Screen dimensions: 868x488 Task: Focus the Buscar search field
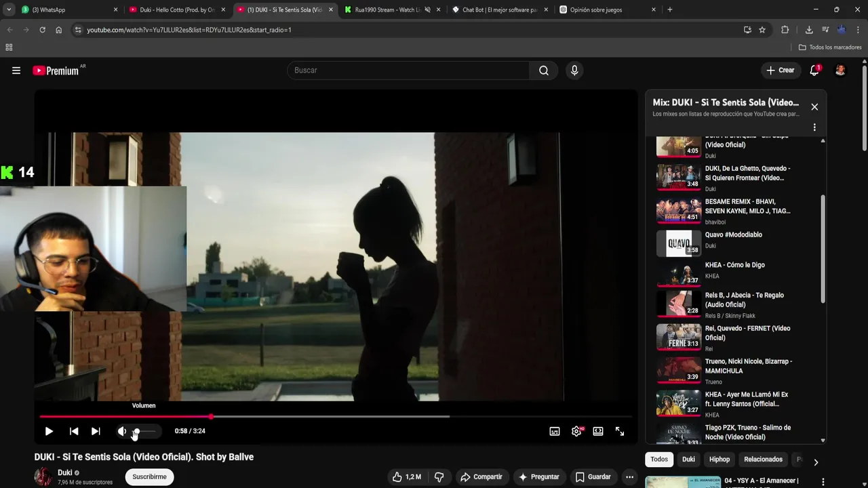[408, 70]
